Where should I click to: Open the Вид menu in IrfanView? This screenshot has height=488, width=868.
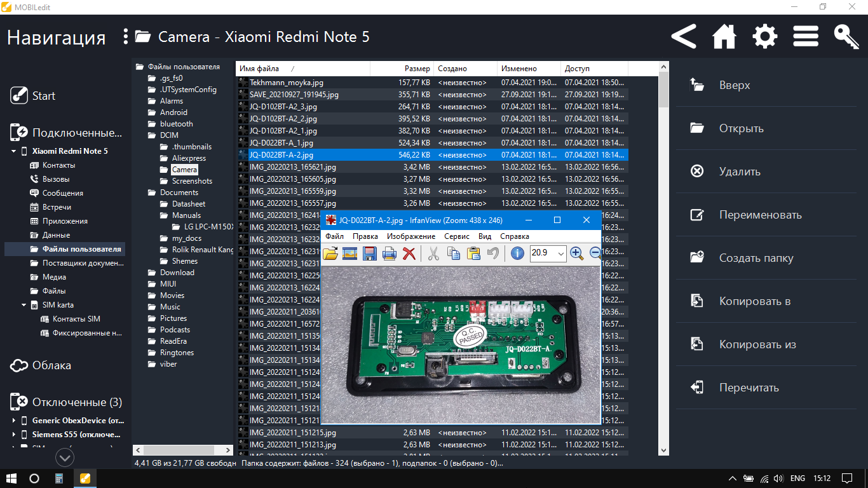point(485,236)
